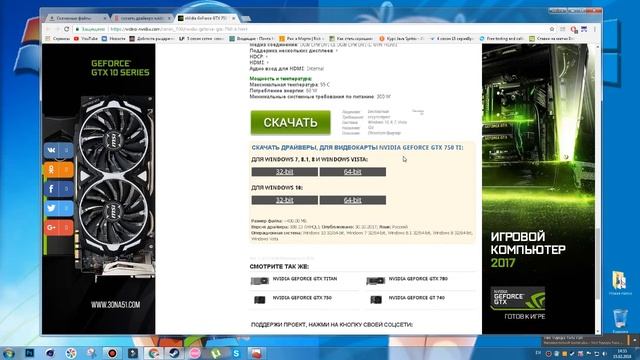The image size is (640, 360).
Task: Go back with the browser back arrow
Action: tap(47, 29)
